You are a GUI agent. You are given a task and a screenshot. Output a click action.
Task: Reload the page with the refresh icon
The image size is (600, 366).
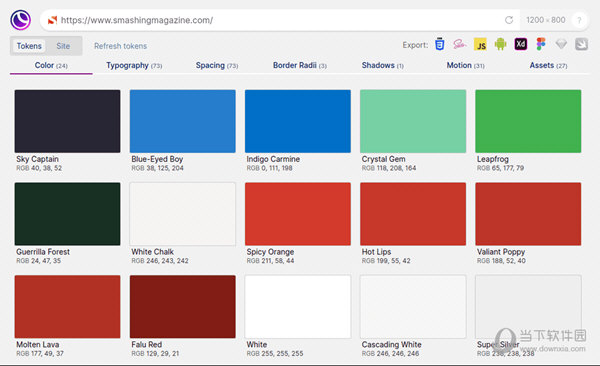[509, 20]
